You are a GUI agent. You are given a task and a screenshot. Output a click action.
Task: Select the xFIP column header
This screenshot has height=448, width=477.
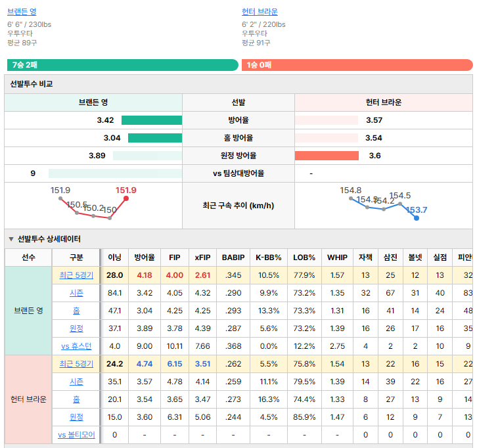tap(202, 258)
